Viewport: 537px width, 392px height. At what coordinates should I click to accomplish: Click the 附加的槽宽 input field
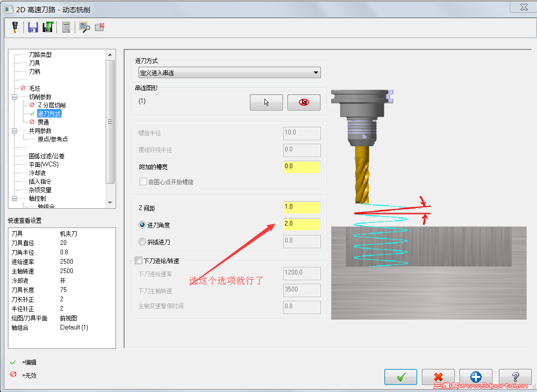pyautogui.click(x=302, y=167)
